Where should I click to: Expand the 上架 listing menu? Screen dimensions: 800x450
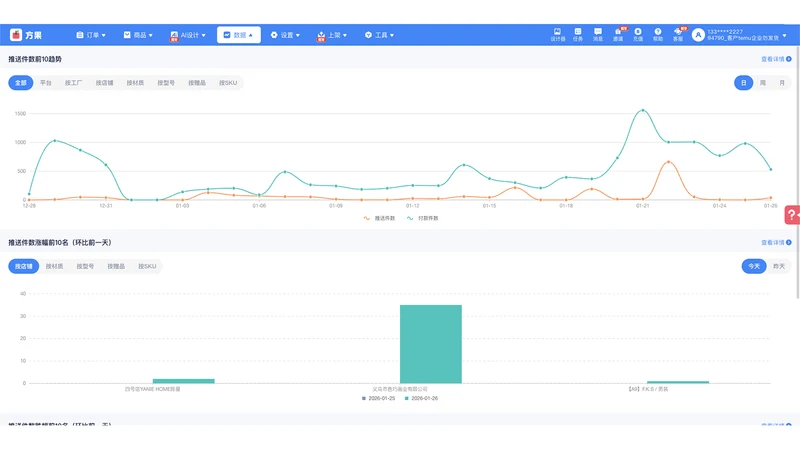(x=332, y=35)
